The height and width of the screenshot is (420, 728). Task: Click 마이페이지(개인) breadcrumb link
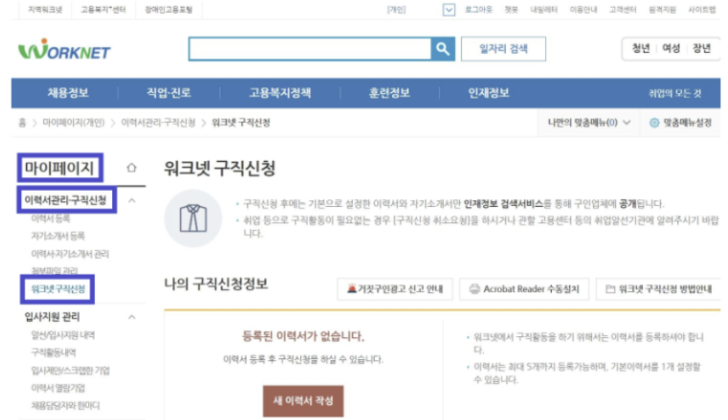coord(73,123)
